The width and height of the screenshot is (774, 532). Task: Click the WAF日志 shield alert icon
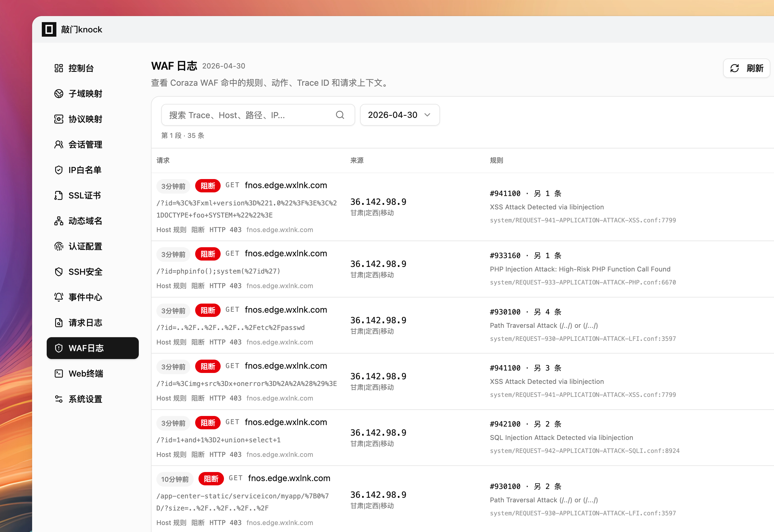59,348
